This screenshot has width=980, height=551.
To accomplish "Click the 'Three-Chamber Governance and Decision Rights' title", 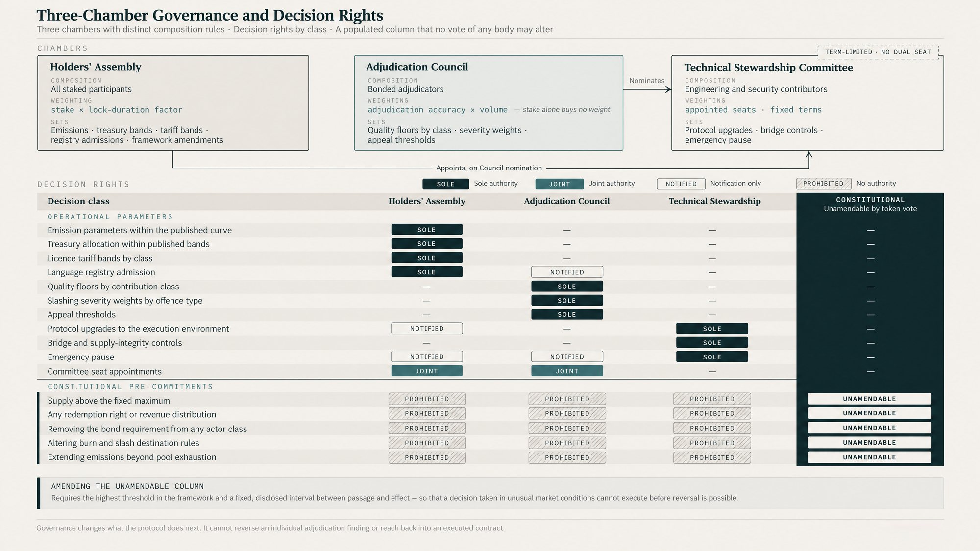I will pyautogui.click(x=210, y=15).
